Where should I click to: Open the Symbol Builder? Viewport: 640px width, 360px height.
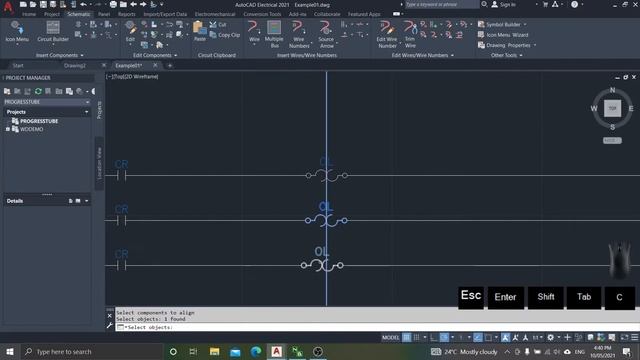point(499,24)
